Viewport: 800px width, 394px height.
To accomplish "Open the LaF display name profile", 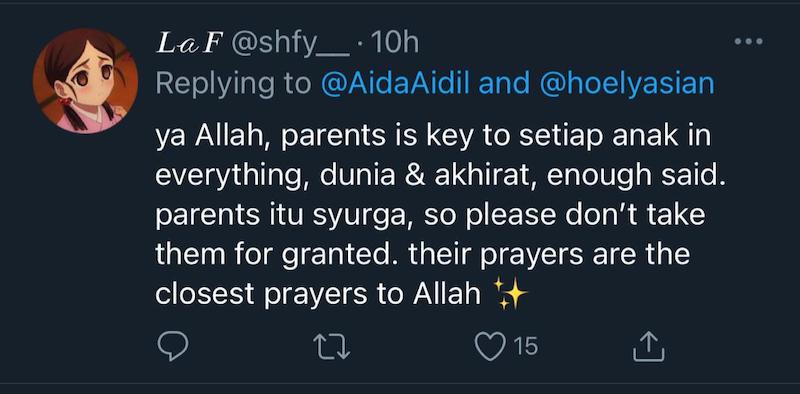I will coord(190,45).
